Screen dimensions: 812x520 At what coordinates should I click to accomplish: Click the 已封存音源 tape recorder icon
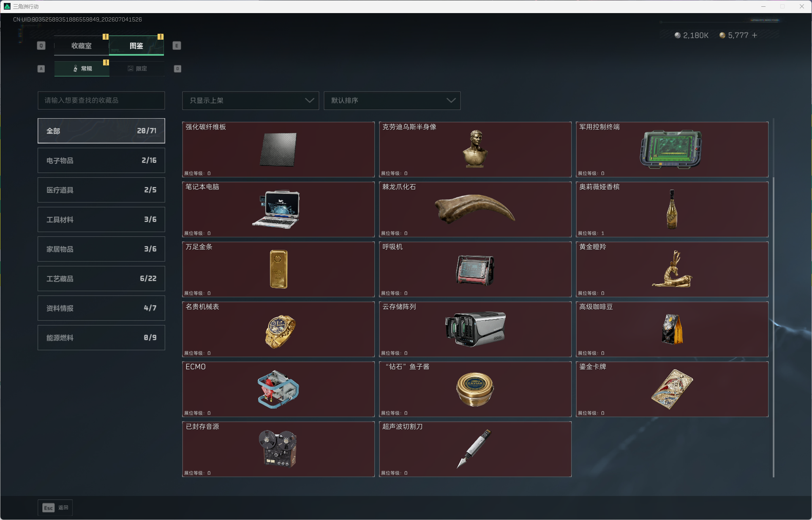(x=278, y=449)
